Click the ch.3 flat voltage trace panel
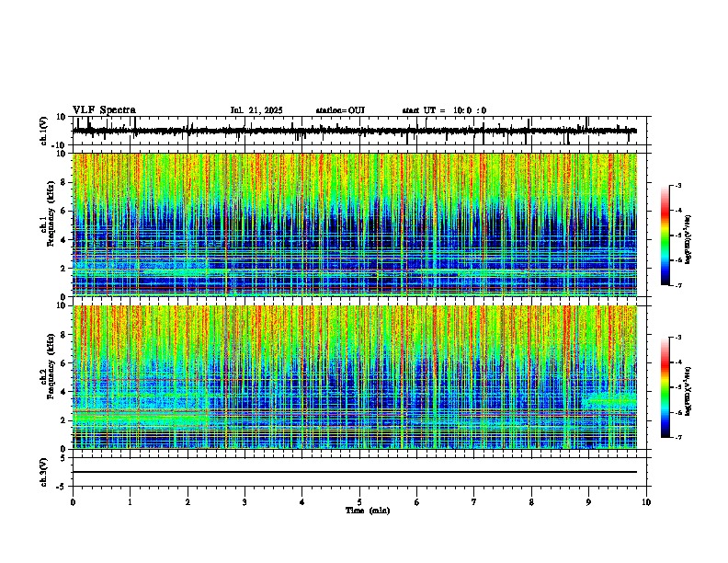 coord(361,472)
